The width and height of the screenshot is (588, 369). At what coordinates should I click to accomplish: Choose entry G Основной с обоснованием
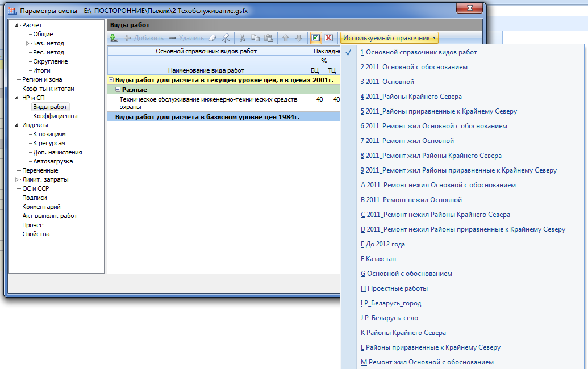click(x=407, y=274)
